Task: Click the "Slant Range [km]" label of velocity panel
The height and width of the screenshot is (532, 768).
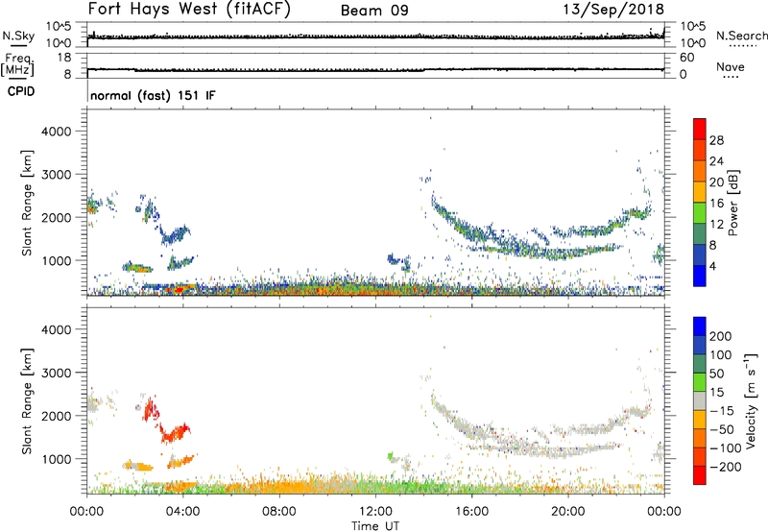Action: pyautogui.click(x=27, y=401)
